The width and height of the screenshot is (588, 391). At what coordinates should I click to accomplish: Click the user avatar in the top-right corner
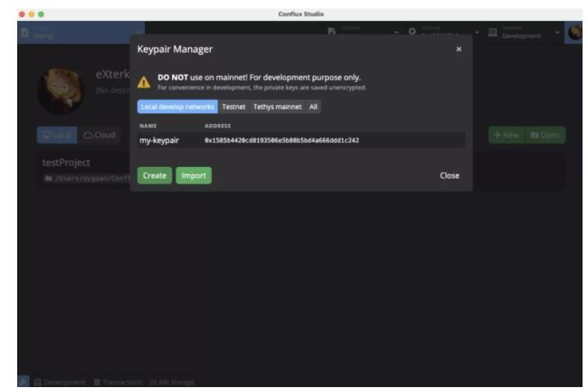(574, 32)
